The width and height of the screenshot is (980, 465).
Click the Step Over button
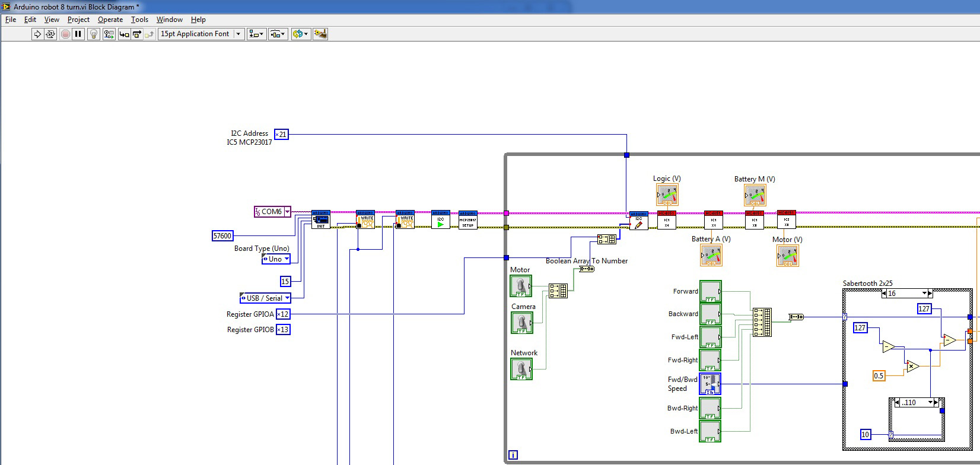tap(137, 34)
